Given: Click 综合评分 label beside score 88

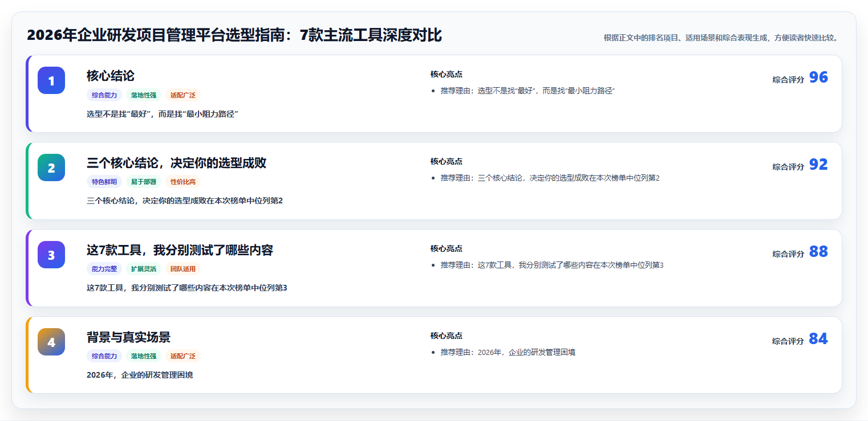Looking at the screenshot, I should coord(788,254).
